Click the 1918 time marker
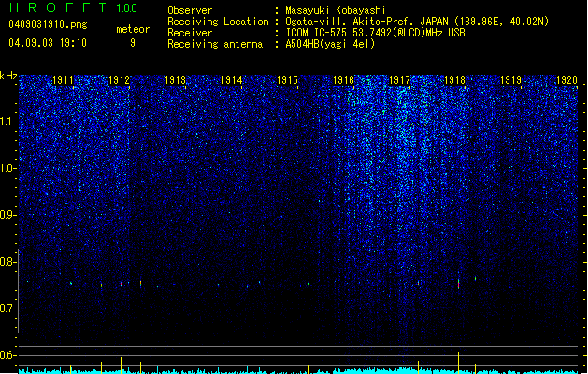 (455, 80)
